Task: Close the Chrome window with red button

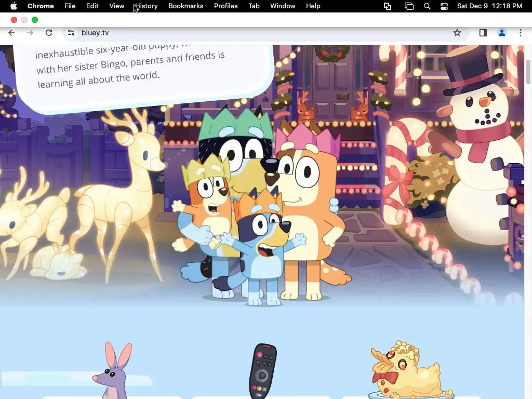Action: [14, 20]
